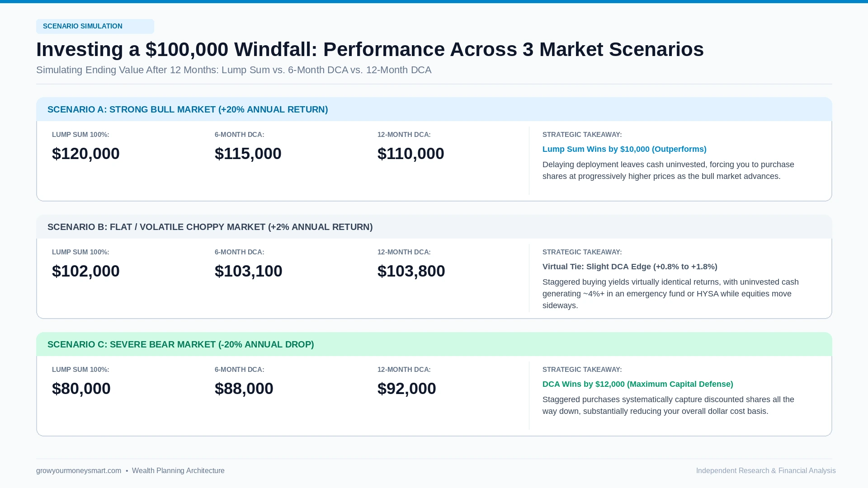Image resolution: width=868 pixels, height=488 pixels.
Task: Click the Scenario B Flat Volatile Choppy Market header
Action: [434, 227]
